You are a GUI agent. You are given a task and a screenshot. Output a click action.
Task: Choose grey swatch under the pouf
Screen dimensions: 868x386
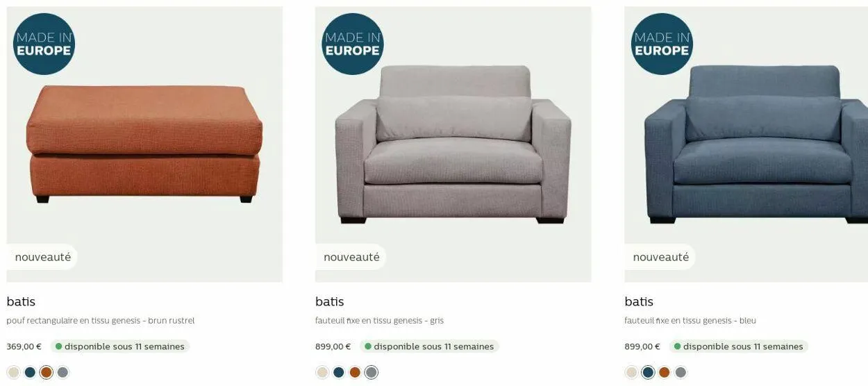[x=63, y=372]
